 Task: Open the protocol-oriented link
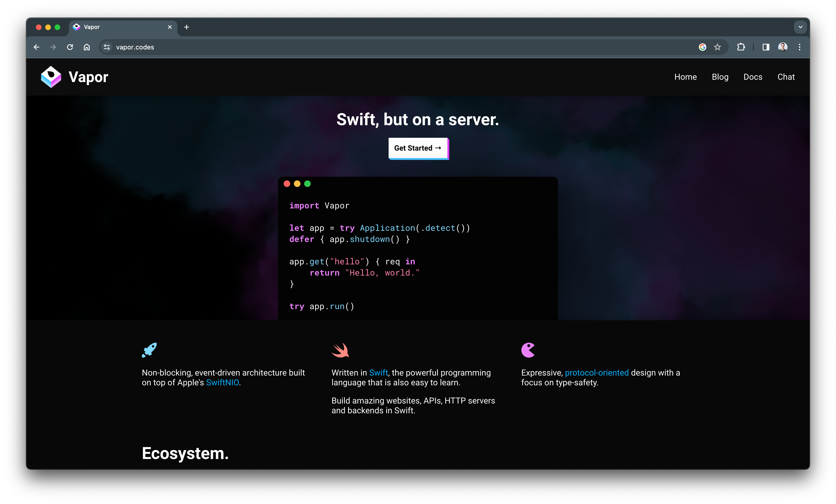[596, 373]
